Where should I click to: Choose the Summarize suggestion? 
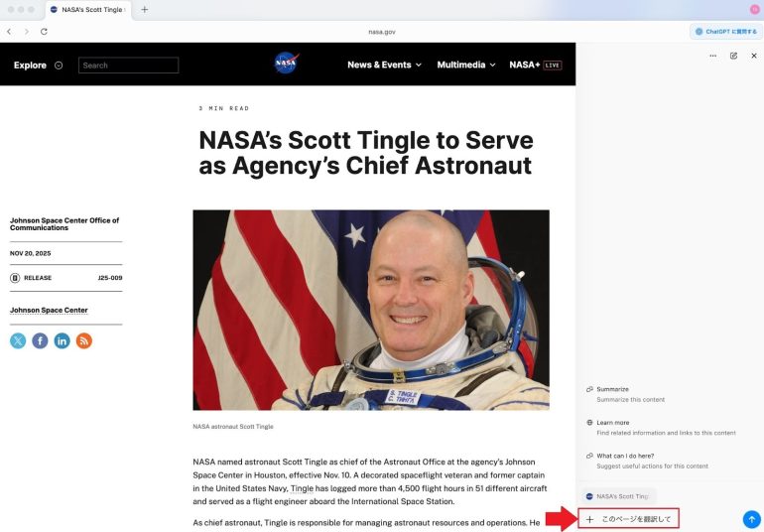point(612,389)
